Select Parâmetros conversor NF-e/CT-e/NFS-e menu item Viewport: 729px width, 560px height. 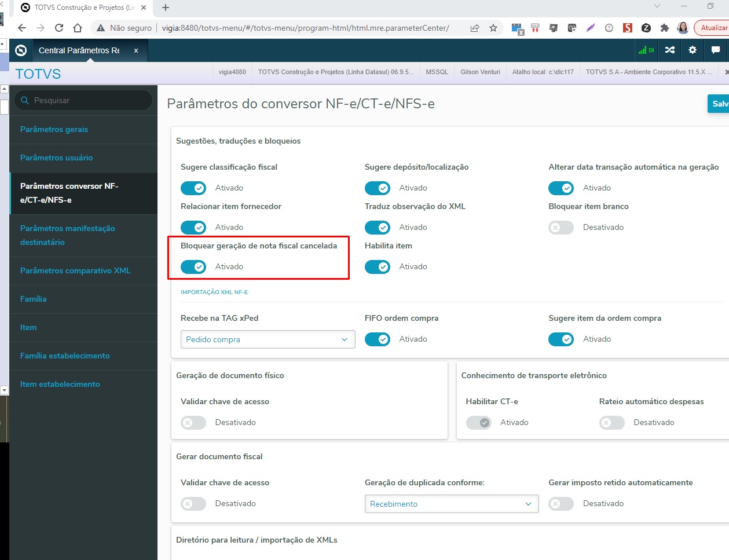pyautogui.click(x=83, y=193)
